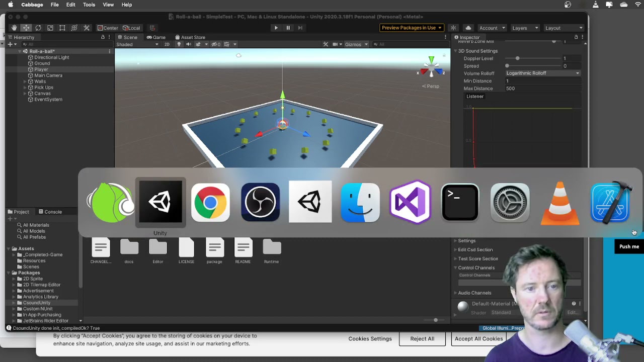The image size is (644, 362).
Task: Switch to Terminal in app switcher
Action: pyautogui.click(x=460, y=203)
